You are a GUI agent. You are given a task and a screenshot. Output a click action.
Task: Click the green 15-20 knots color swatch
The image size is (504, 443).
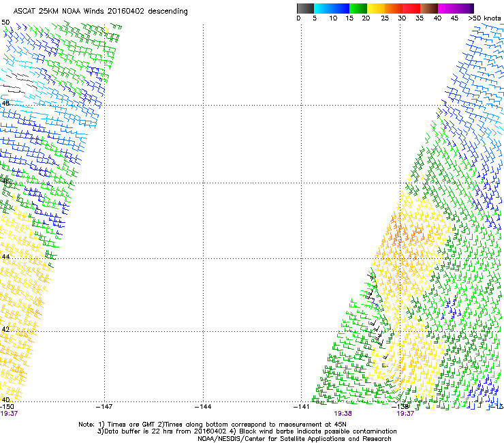(358, 8)
